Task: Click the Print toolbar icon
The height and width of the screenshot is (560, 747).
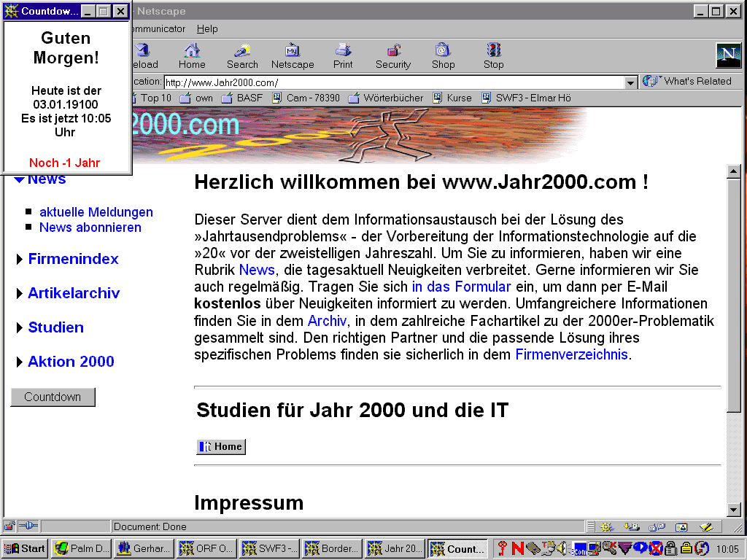Action: coord(343,55)
